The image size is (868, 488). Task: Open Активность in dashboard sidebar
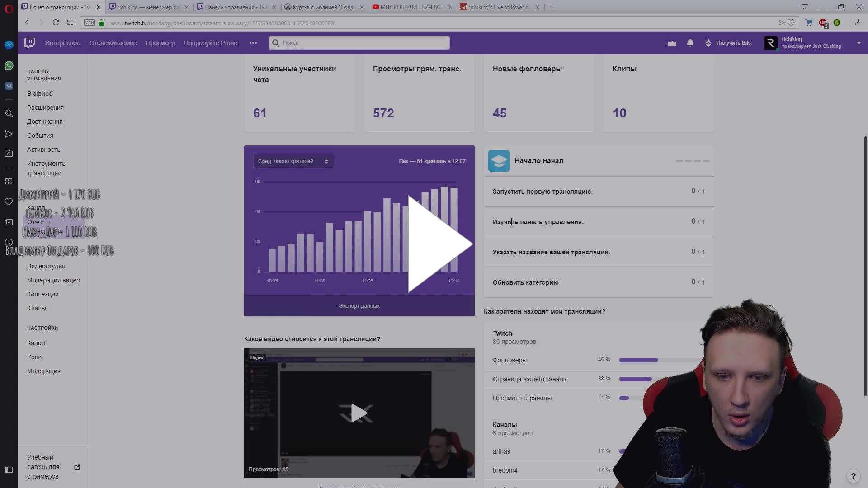43,150
